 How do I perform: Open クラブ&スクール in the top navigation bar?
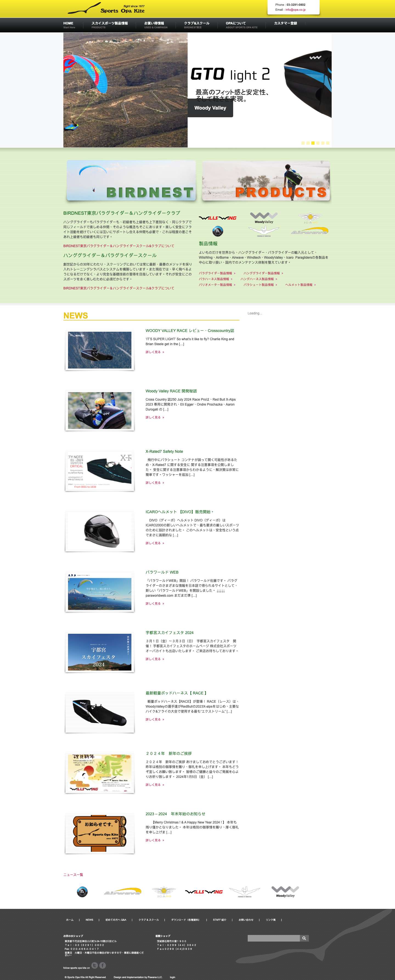point(197,25)
